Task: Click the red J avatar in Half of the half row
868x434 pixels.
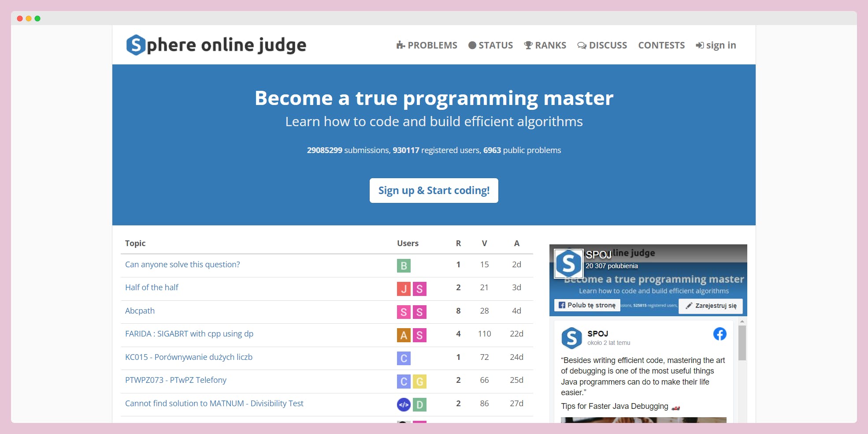Action: (x=404, y=289)
